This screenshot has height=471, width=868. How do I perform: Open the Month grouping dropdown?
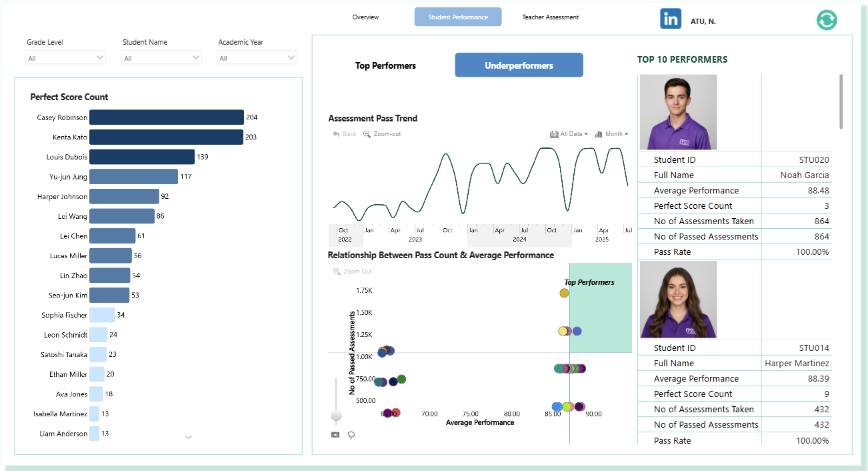point(611,134)
